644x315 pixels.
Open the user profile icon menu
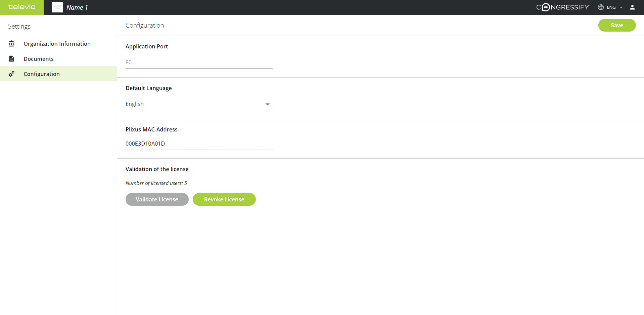pos(632,7)
